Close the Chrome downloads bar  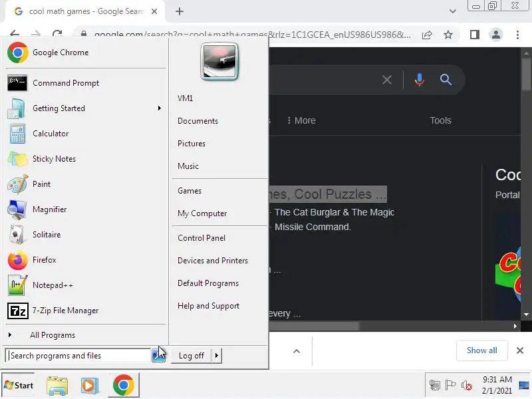click(x=520, y=350)
